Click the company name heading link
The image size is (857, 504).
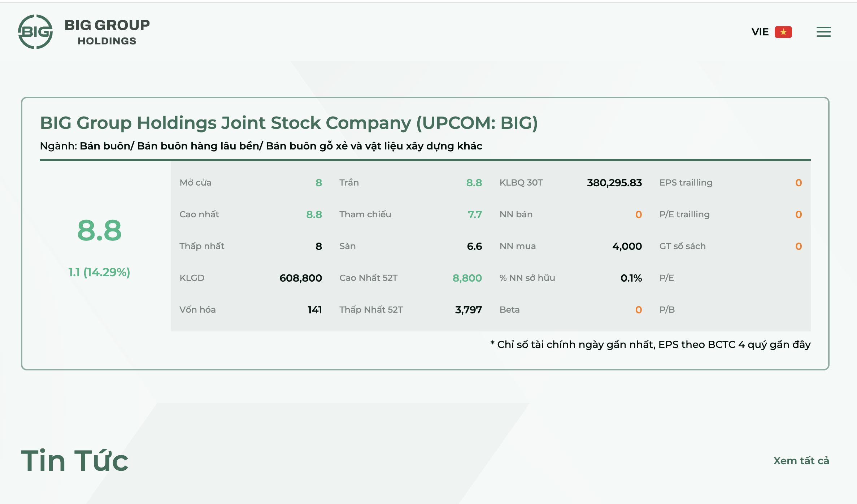289,123
